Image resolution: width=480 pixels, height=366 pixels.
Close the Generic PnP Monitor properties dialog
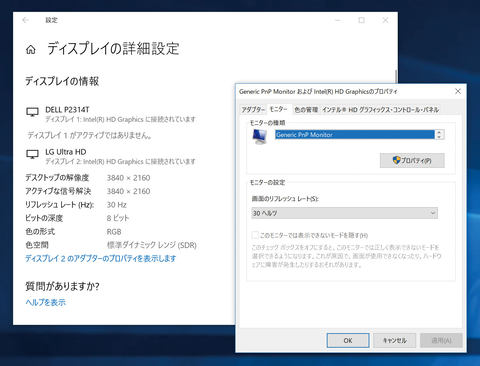click(x=458, y=91)
